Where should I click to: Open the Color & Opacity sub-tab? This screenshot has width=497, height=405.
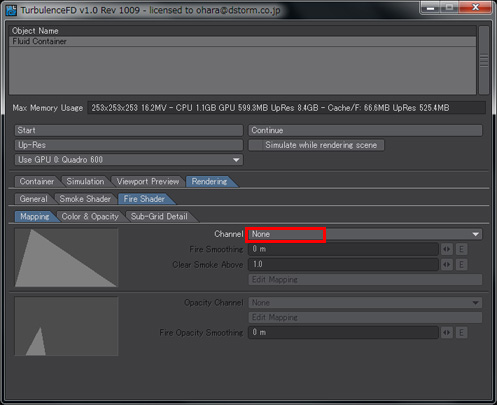90,217
